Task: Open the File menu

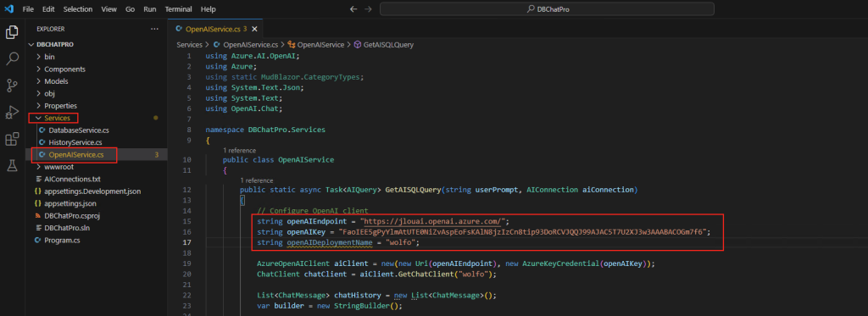Action: pyautogui.click(x=28, y=9)
